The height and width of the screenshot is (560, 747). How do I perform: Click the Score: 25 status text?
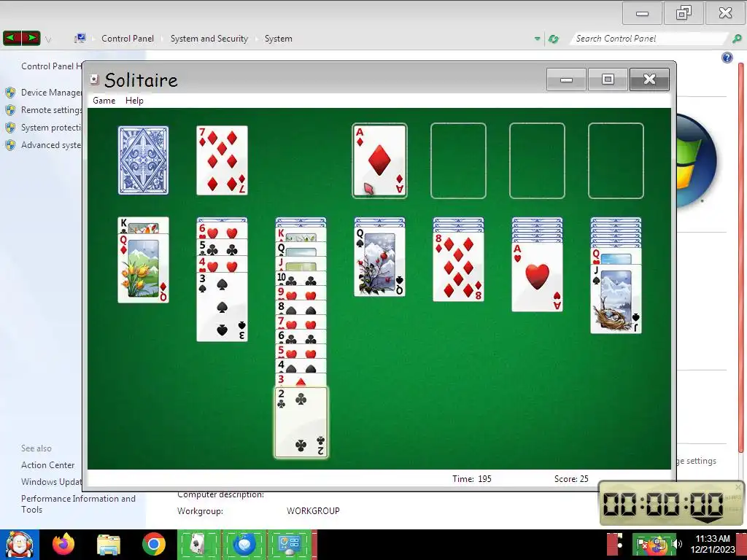point(571,479)
